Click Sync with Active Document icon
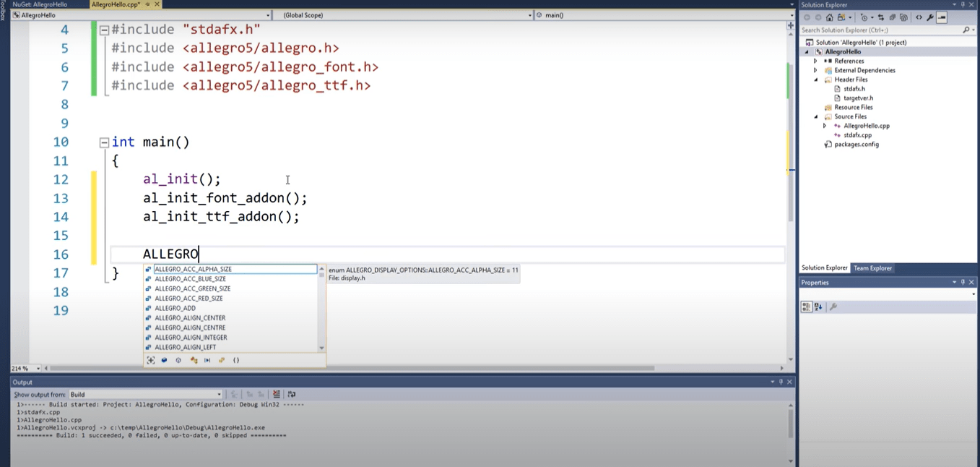This screenshot has height=467, width=980. (881, 17)
